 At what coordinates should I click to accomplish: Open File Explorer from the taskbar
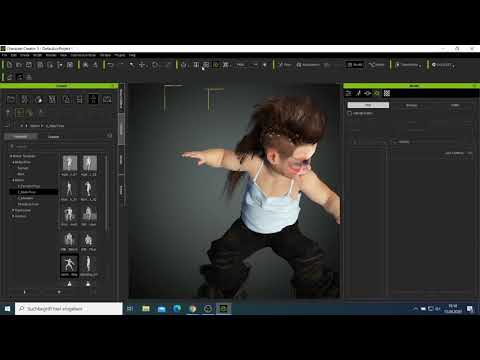pos(146,309)
